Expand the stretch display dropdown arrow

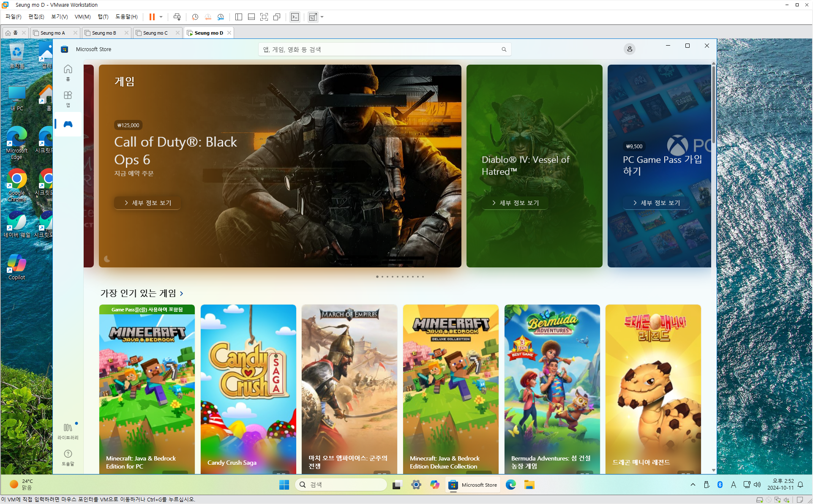pos(322,17)
